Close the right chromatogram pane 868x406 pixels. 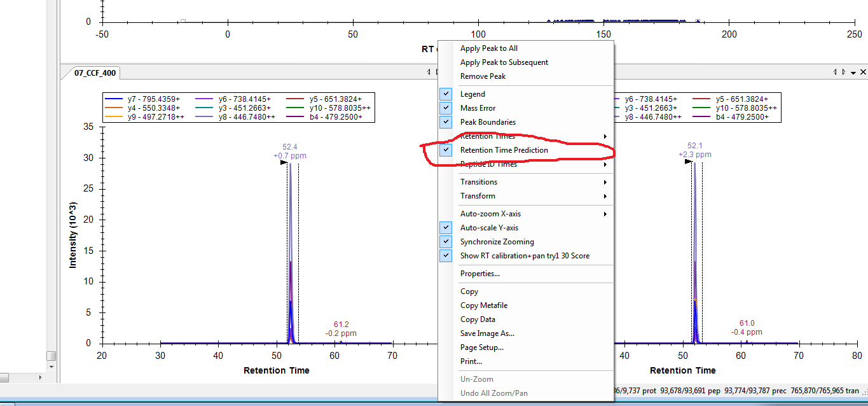pos(863,73)
